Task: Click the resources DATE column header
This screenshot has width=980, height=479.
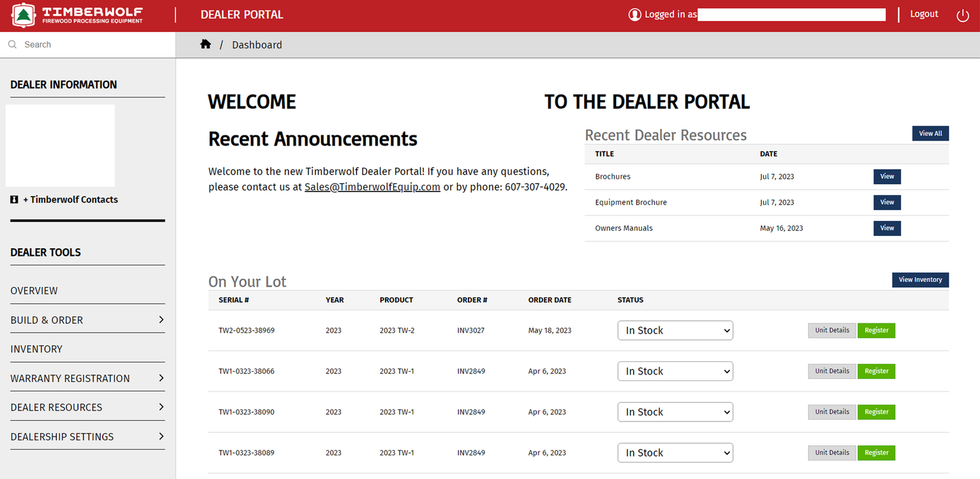Action: tap(768, 154)
